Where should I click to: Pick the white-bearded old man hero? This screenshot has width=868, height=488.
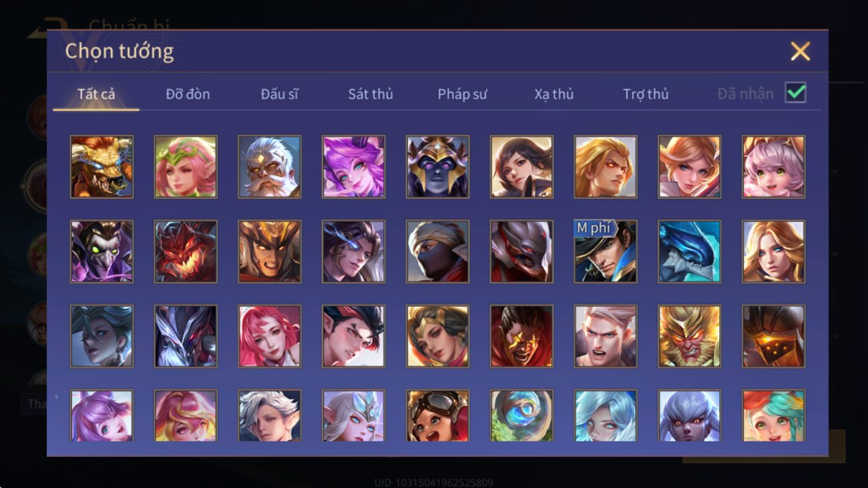[269, 167]
